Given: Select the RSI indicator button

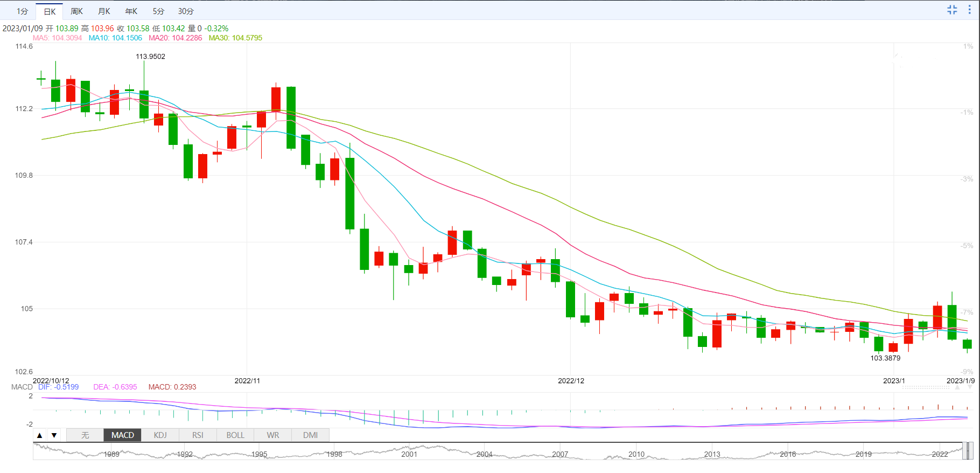Looking at the screenshot, I should click(x=198, y=435).
